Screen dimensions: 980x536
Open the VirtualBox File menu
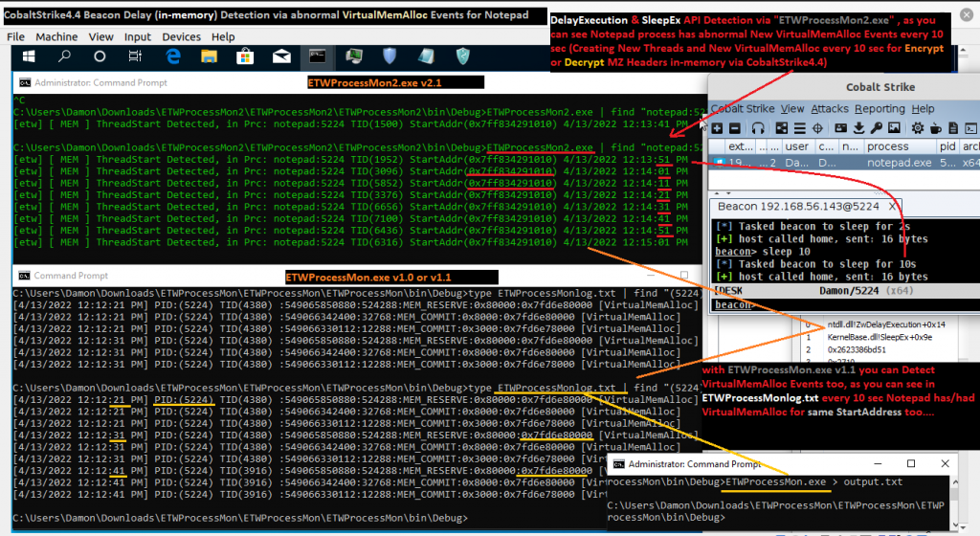15,37
